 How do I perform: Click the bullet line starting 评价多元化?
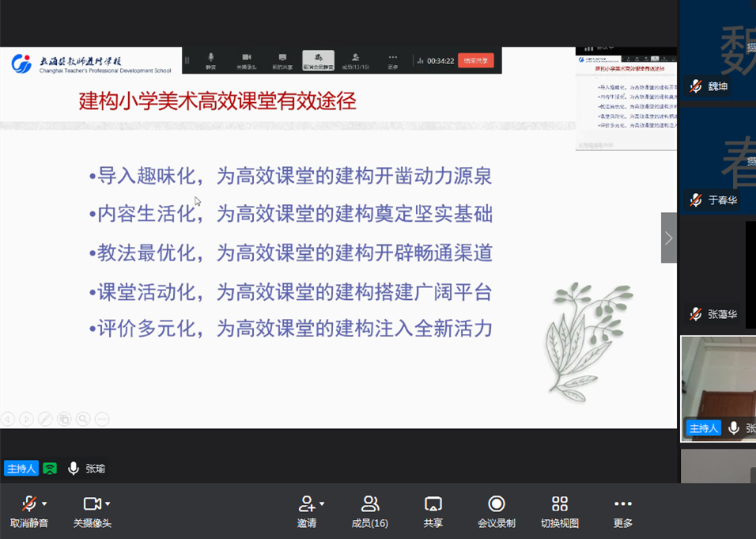click(291, 328)
